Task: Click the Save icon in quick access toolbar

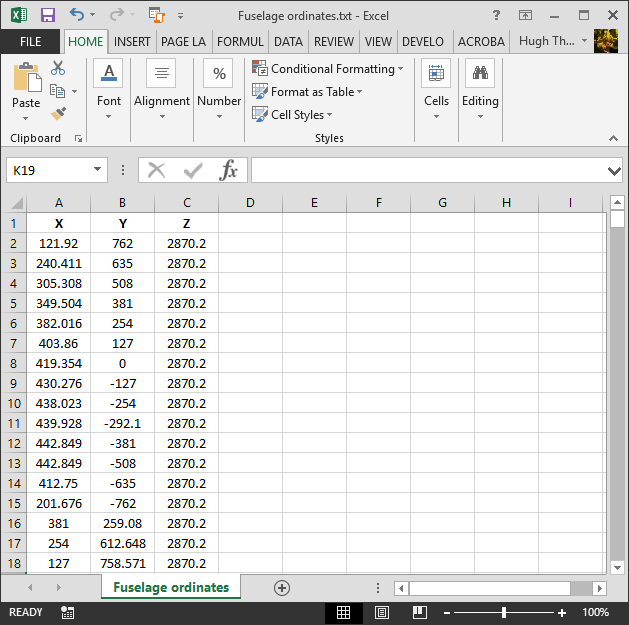Action: point(47,15)
